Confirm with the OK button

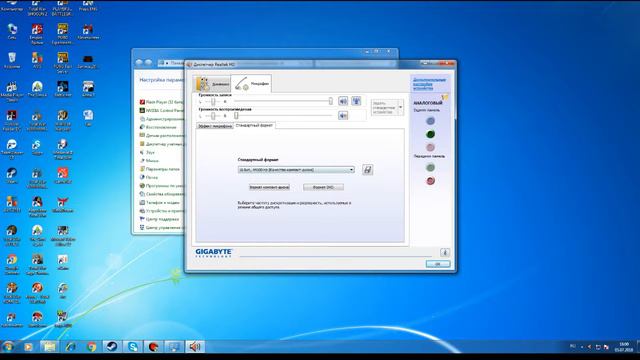point(438,264)
